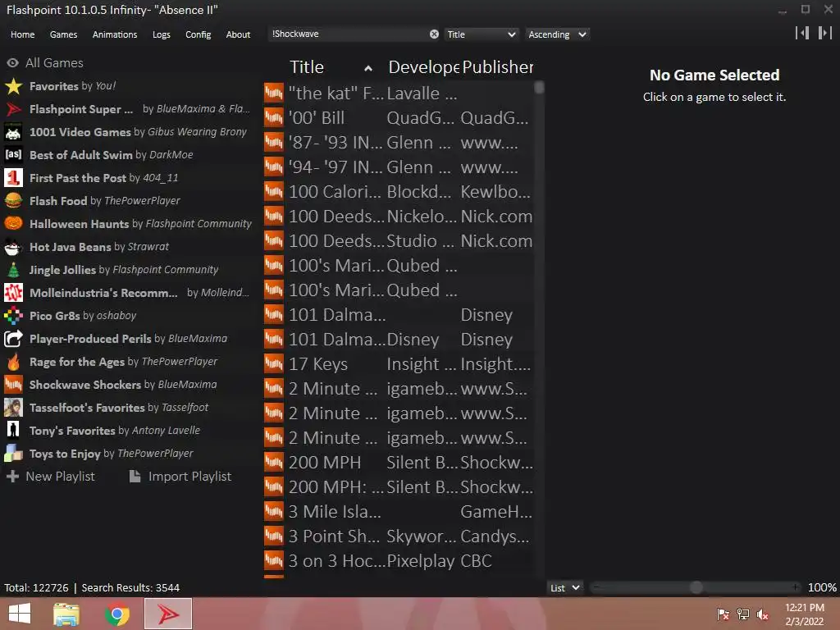This screenshot has height=630, width=840.
Task: Click the Flash Food burger icon
Action: [x=13, y=201]
